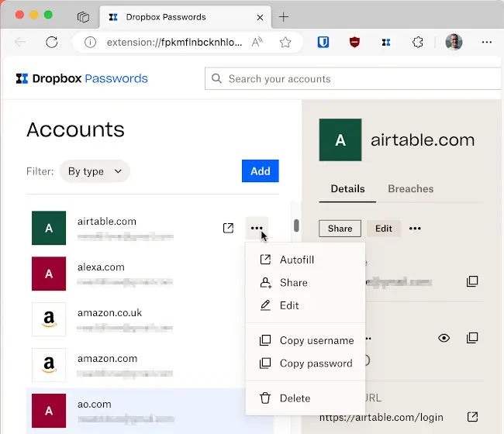Screen dimensions: 504x434
Task: Open the red uBlock shield extension
Action: [354, 42]
